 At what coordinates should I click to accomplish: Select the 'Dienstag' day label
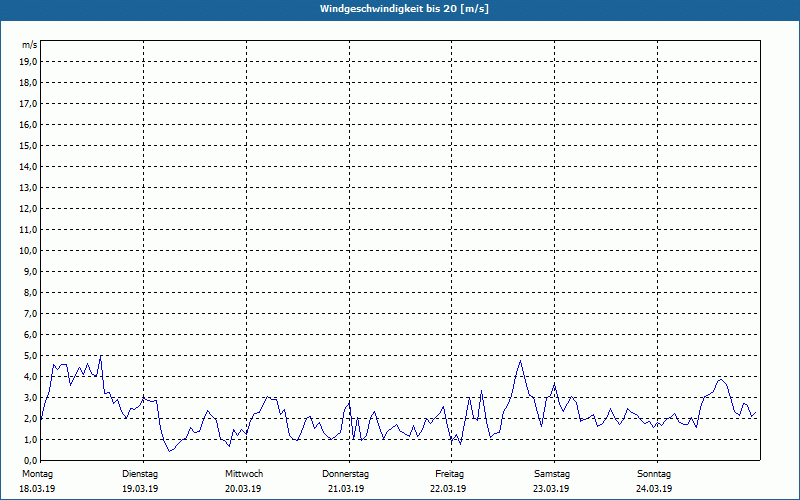point(140,474)
